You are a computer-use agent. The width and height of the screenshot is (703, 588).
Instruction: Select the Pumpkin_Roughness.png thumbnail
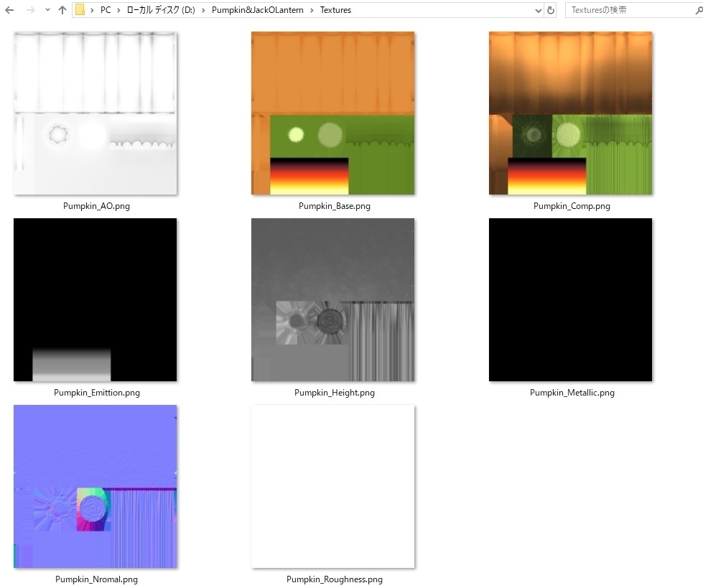tap(332, 486)
